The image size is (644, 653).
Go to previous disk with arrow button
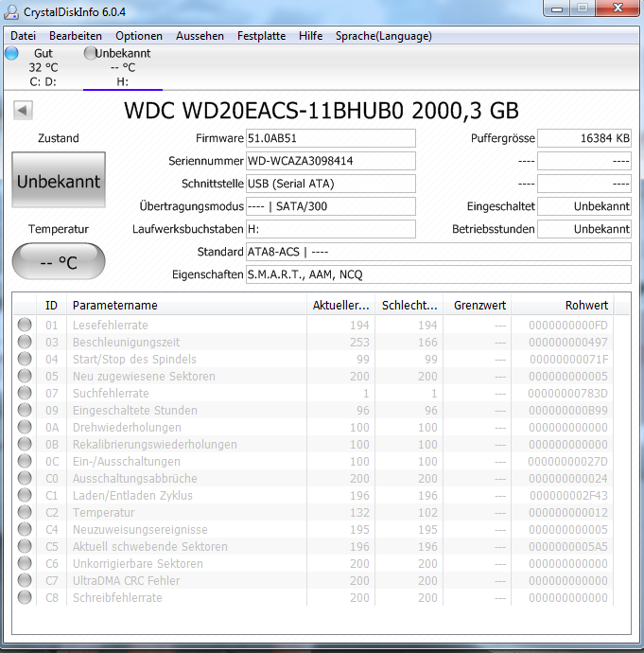pos(23,111)
